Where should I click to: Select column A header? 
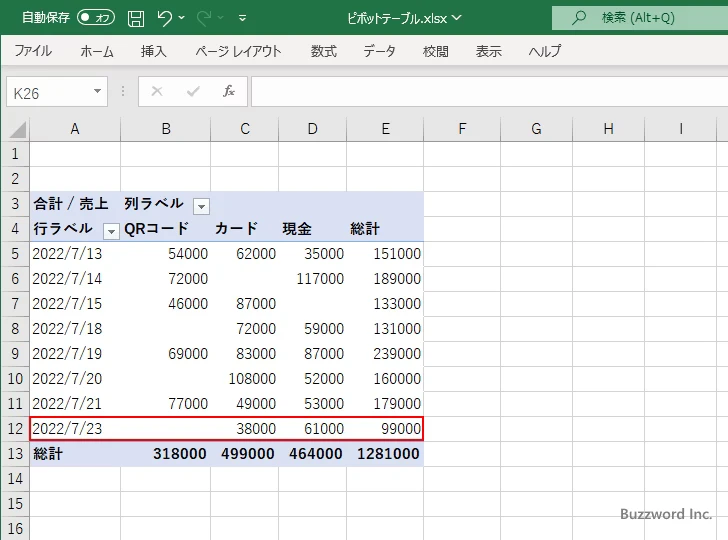[75, 129]
